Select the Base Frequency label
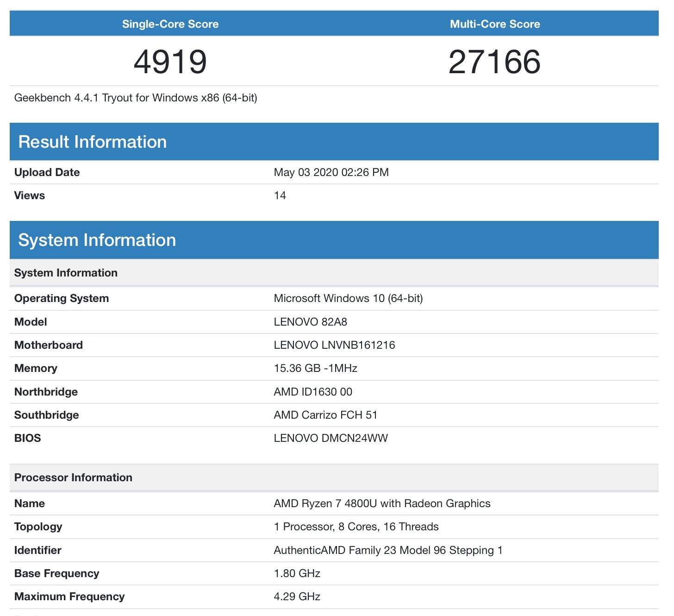Image resolution: width=674 pixels, height=616 pixels. [56, 573]
